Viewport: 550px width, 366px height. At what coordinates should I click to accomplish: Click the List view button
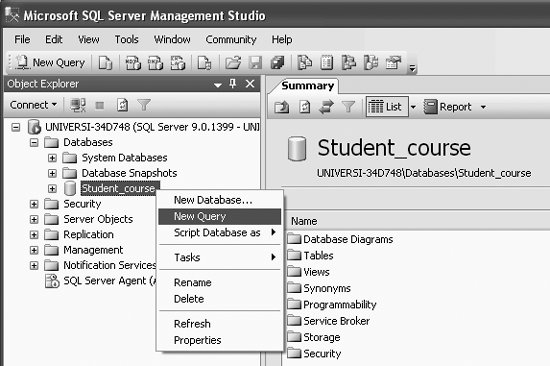(387, 107)
